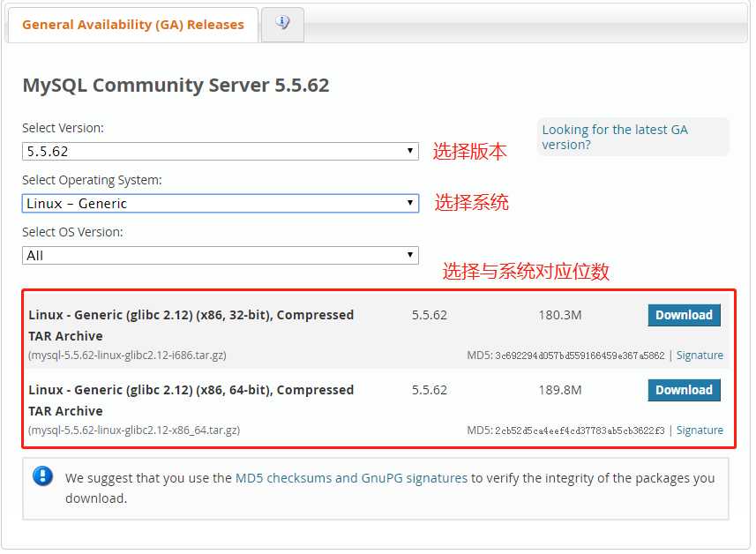756x554 pixels.
Task: Download the 32-bit compressed TAR archive
Action: click(x=684, y=315)
